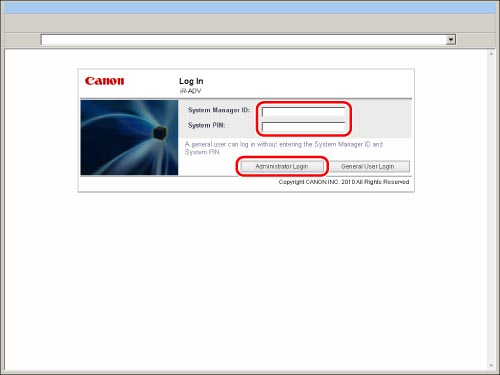Click the blue window title bar
This screenshot has height=375, width=500.
pyautogui.click(x=250, y=8)
